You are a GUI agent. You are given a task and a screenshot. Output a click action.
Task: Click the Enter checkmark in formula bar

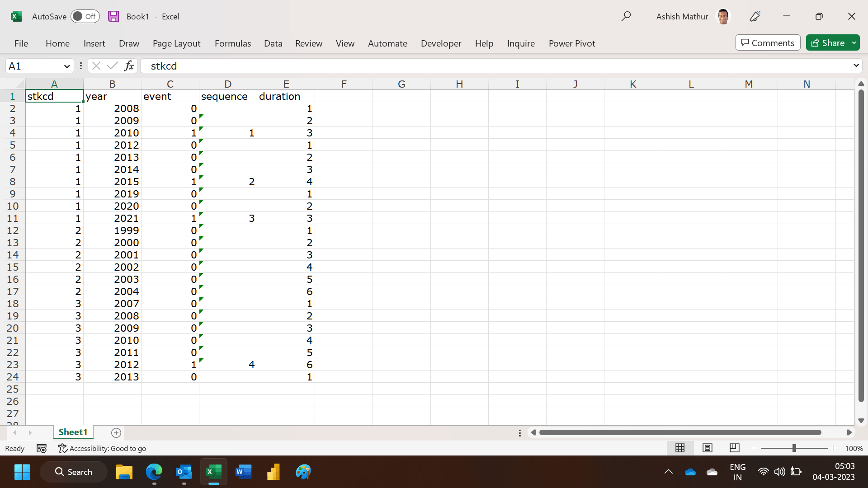[x=112, y=66]
